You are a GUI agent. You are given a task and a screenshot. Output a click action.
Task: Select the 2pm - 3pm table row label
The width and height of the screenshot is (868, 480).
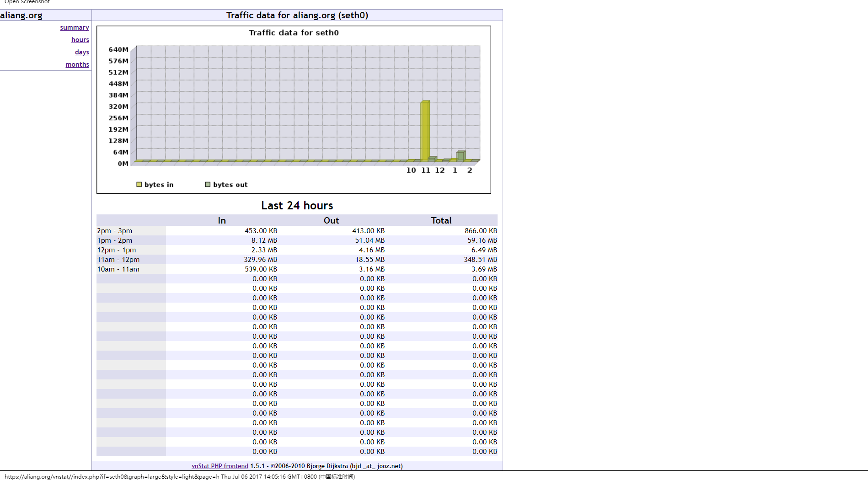click(115, 231)
